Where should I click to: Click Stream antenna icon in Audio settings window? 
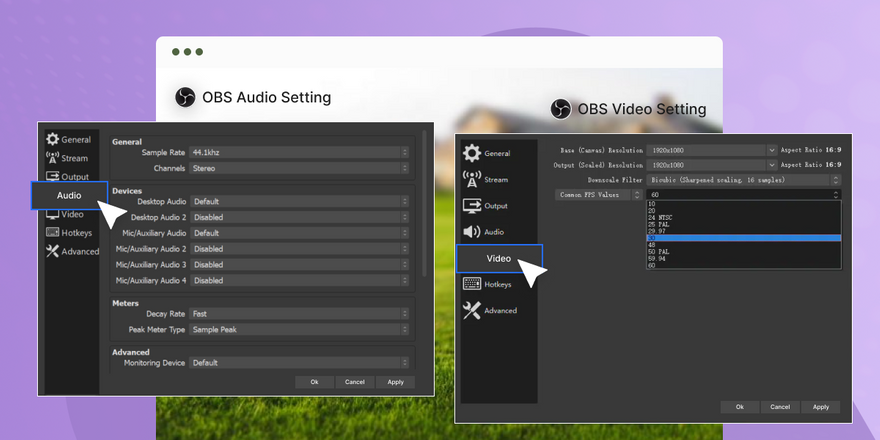click(x=53, y=158)
